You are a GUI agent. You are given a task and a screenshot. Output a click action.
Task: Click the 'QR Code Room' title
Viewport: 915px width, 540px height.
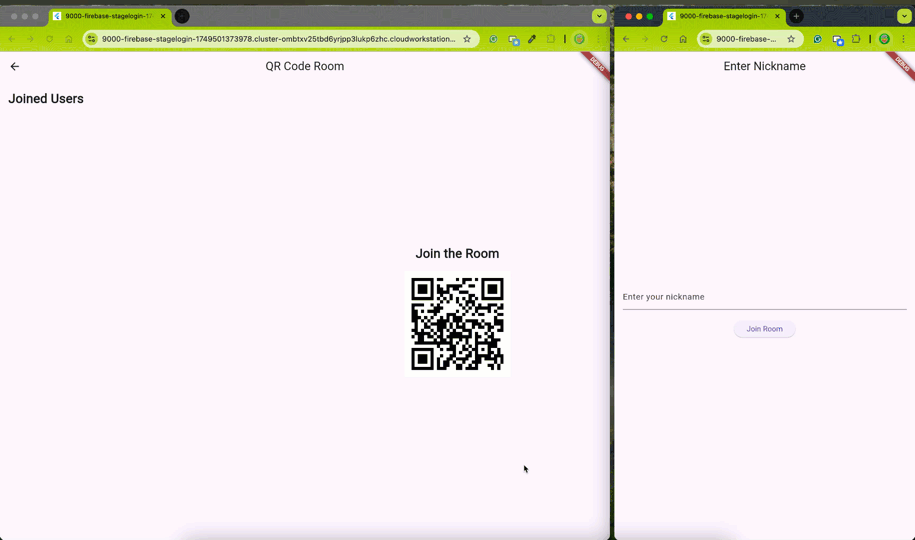point(305,67)
